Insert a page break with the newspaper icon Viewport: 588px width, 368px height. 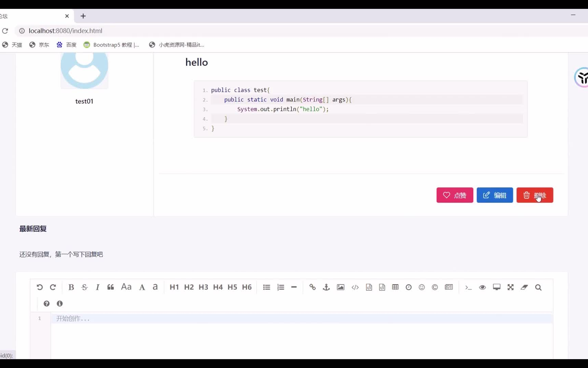(449, 287)
